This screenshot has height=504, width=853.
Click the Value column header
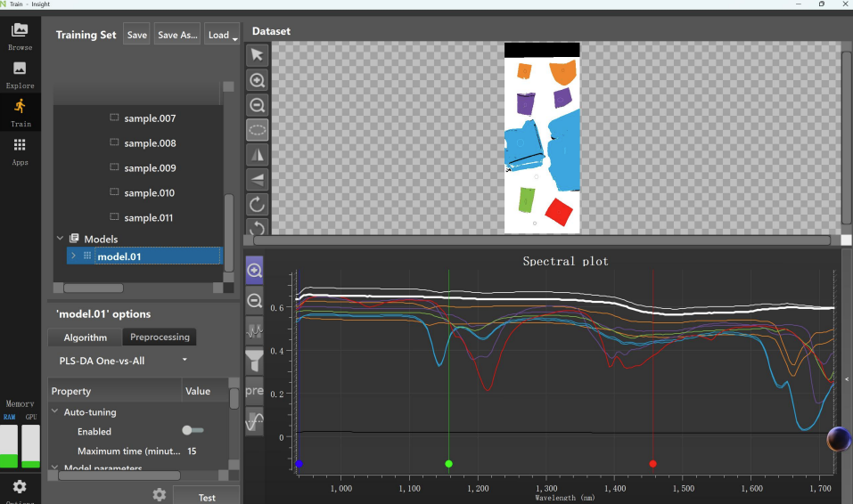coord(205,391)
